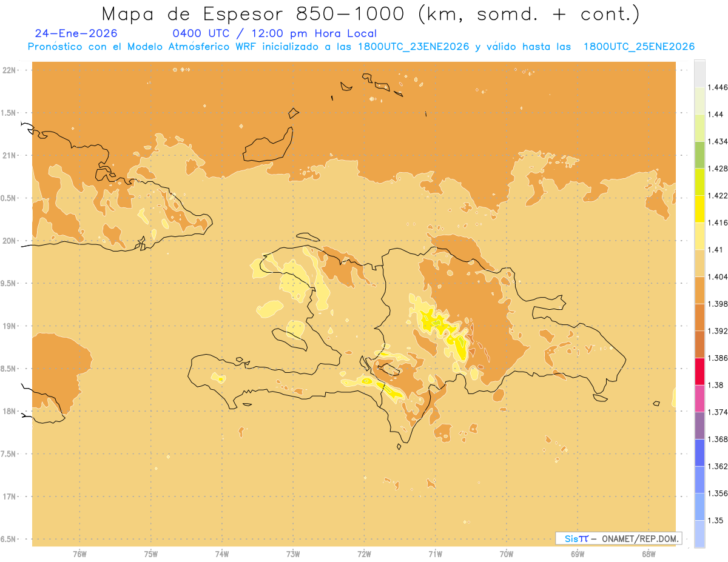Viewport: 728px width, 562px height.
Task: Click the legend value '1.398'
Action: tap(718, 304)
